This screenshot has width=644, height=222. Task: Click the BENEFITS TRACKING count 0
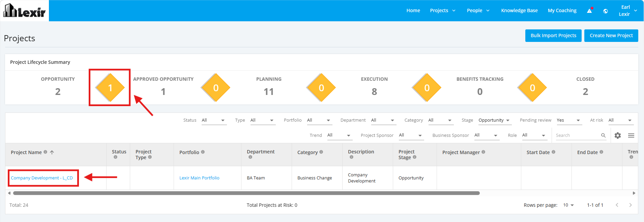point(480,92)
